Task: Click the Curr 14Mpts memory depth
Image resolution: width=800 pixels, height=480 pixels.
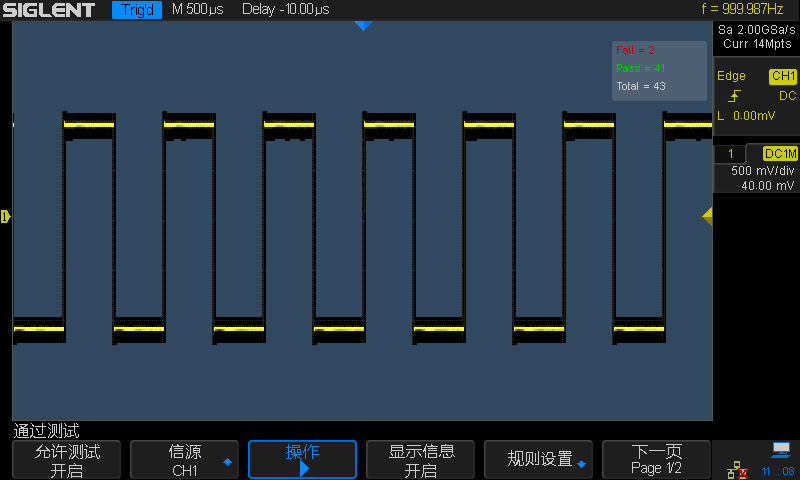Action: (x=757, y=44)
